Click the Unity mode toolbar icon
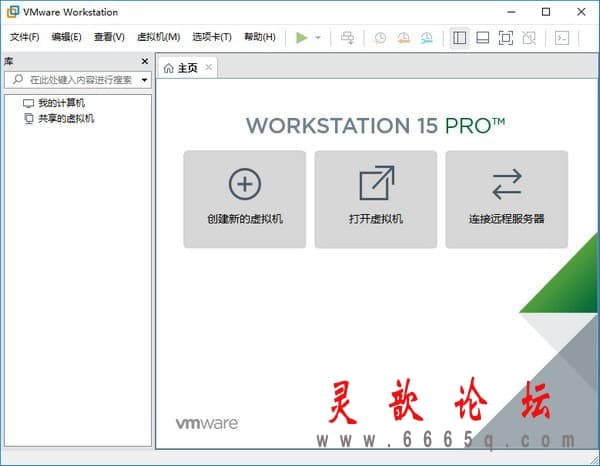The image size is (600, 466). tap(529, 37)
